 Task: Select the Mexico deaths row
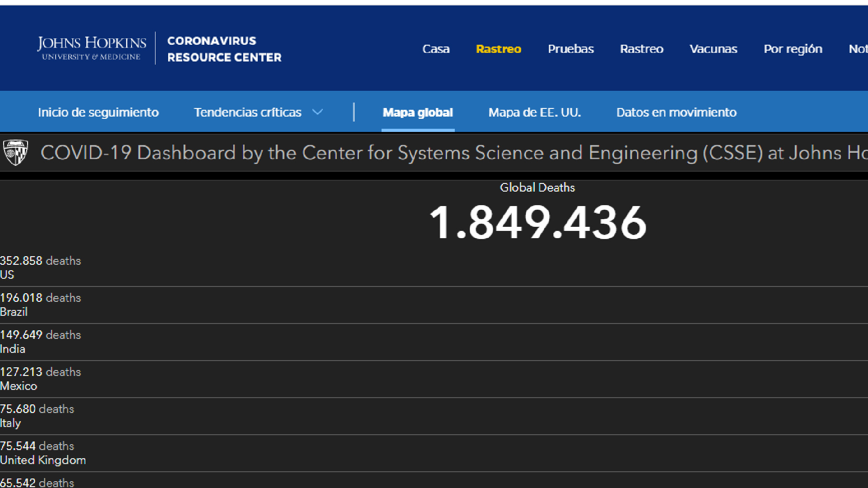(41, 379)
